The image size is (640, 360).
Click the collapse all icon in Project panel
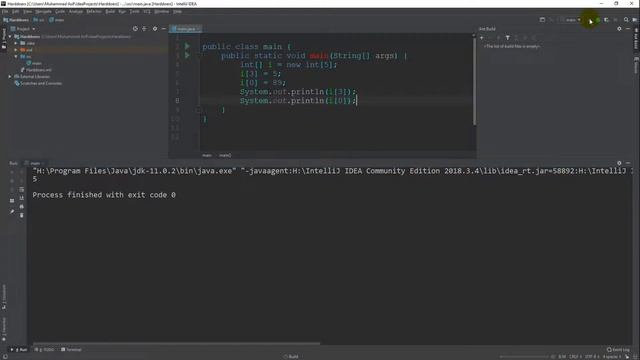pyautogui.click(x=144, y=29)
